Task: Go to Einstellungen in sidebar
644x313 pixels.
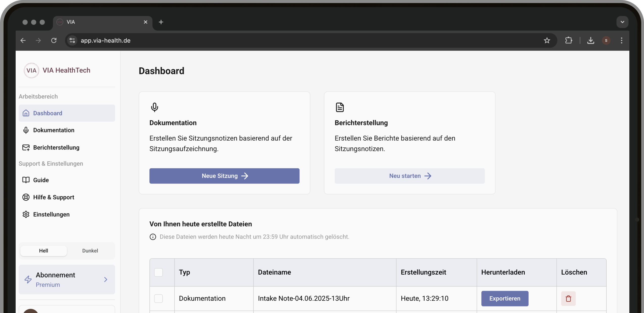Action: (51, 215)
